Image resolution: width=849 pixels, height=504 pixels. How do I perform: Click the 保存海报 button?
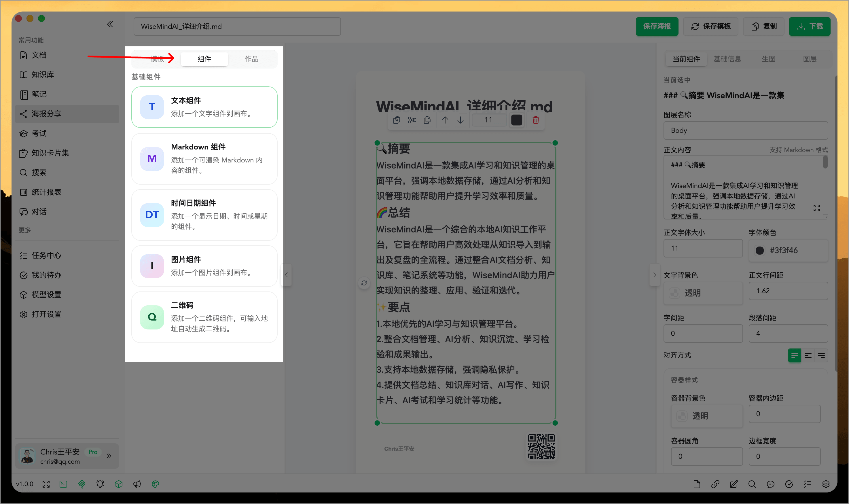tap(657, 26)
